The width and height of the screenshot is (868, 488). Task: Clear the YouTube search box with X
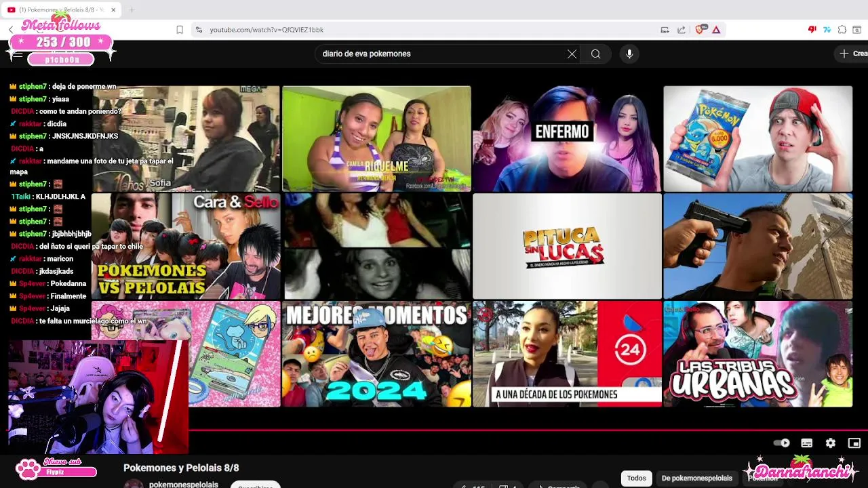click(572, 54)
